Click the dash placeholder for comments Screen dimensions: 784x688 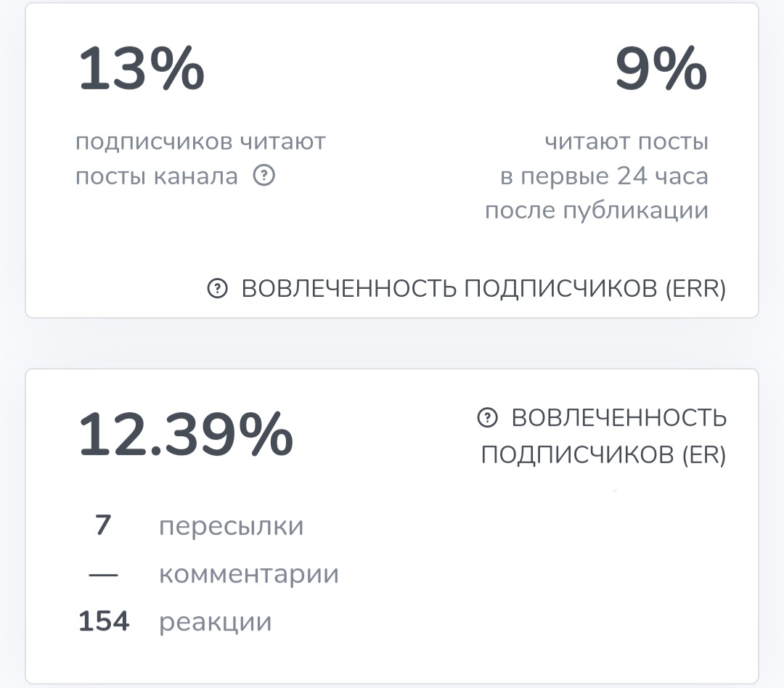pos(105,573)
